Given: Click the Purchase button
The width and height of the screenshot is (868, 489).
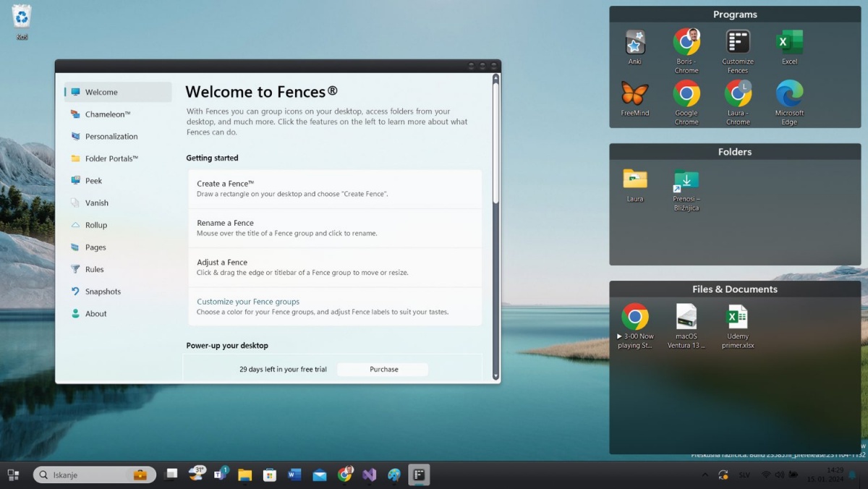Looking at the screenshot, I should [x=383, y=369].
